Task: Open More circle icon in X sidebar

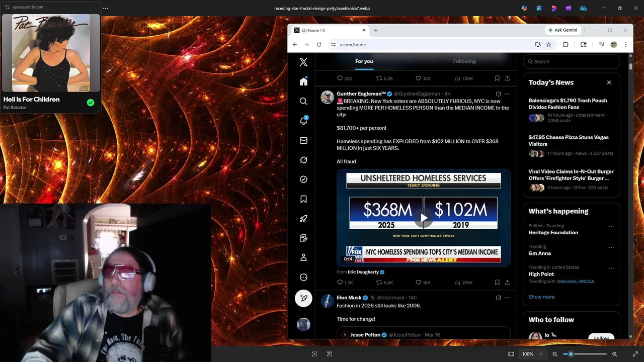Action: pos(303,277)
